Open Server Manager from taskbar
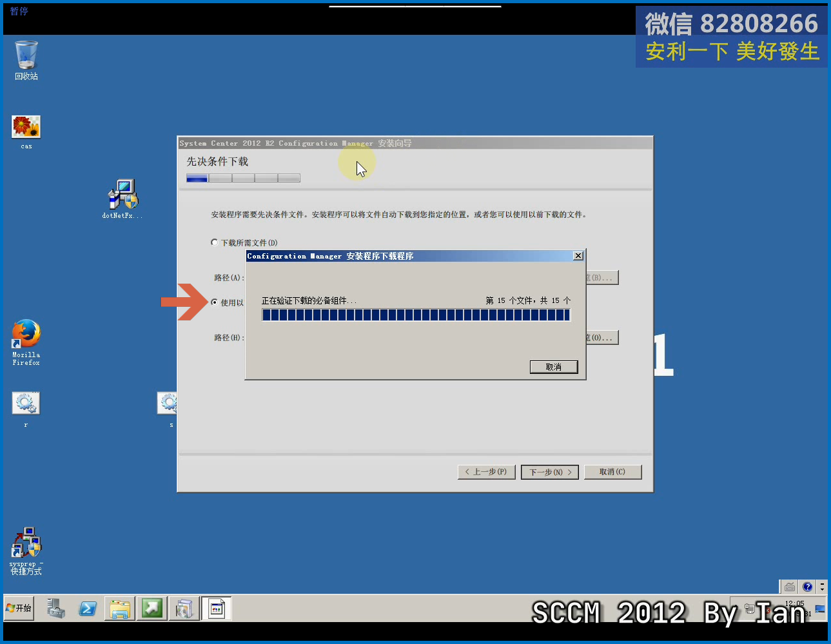Image resolution: width=831 pixels, height=644 pixels. tap(55, 609)
